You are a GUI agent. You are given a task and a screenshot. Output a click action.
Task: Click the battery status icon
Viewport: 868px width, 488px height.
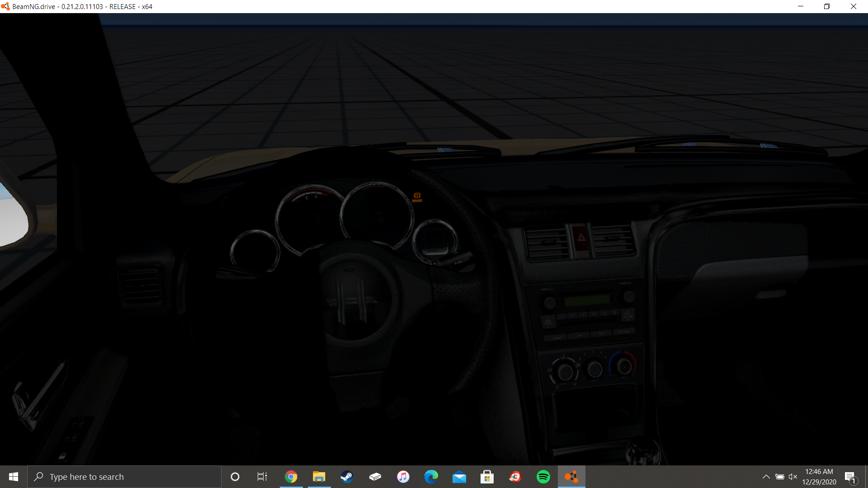click(780, 477)
